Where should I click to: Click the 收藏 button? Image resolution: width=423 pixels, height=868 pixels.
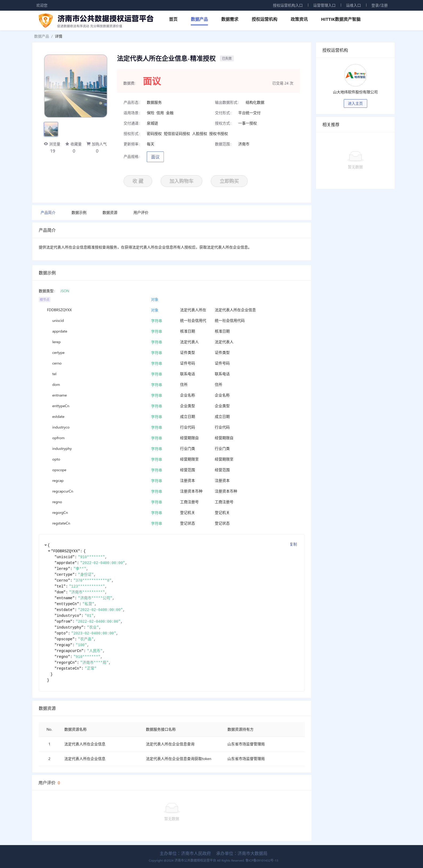click(x=138, y=181)
